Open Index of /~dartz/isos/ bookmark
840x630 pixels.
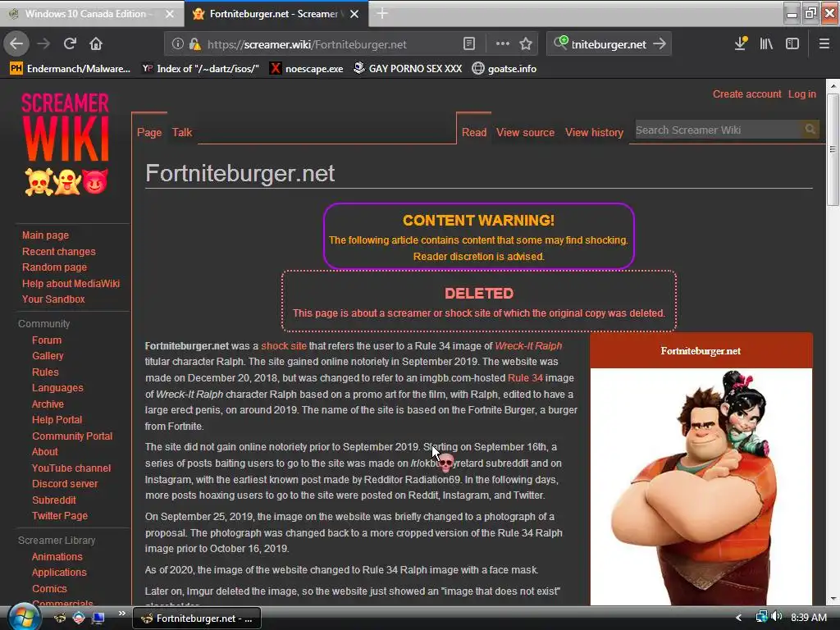(201, 69)
